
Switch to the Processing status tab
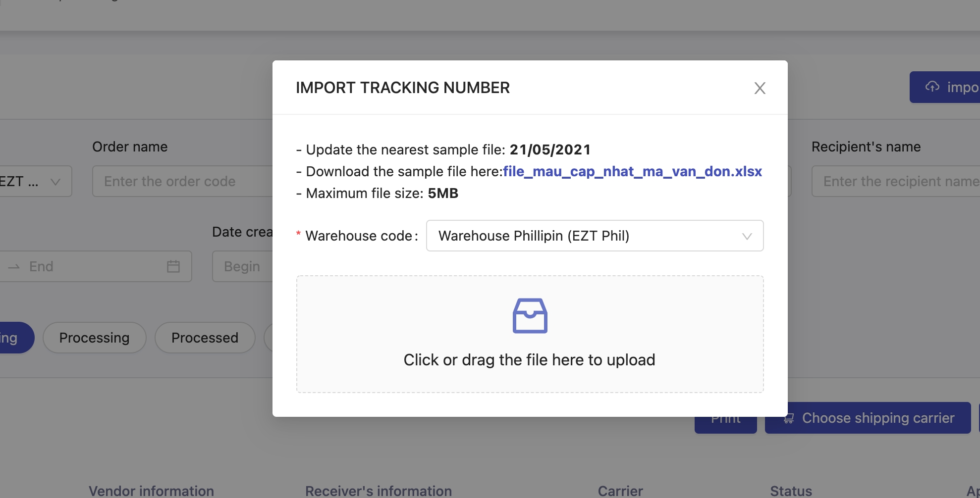94,338
